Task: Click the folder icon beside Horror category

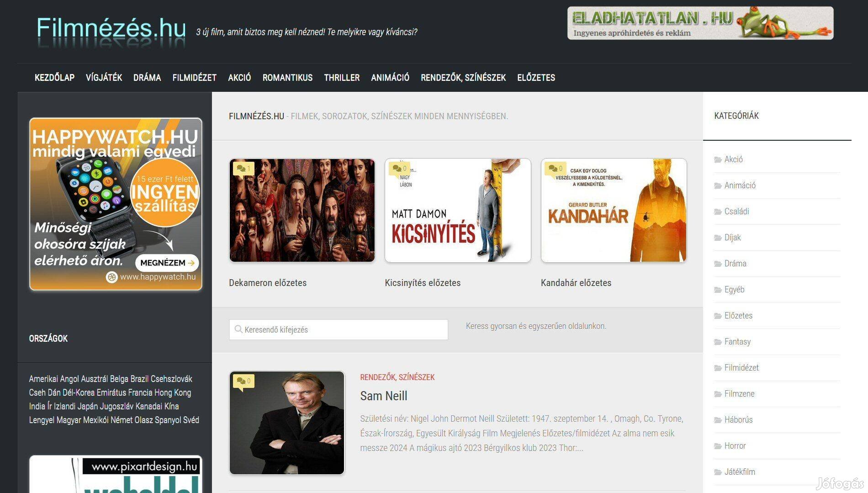Action: point(718,445)
